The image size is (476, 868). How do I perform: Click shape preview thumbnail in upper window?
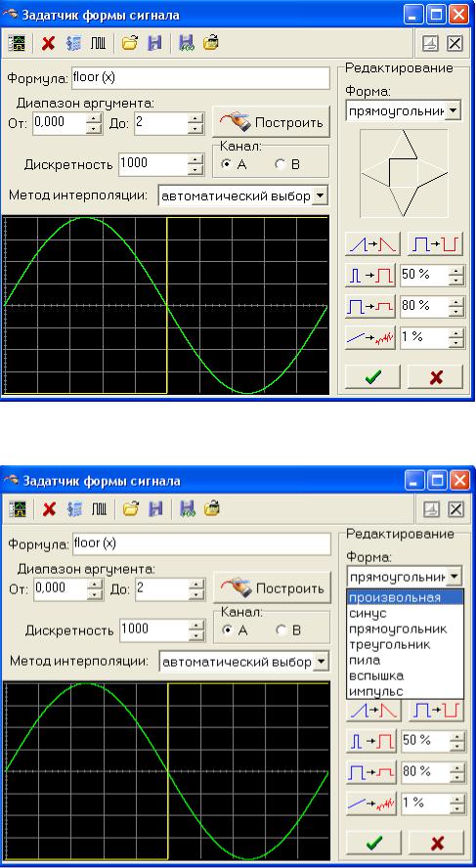(404, 173)
